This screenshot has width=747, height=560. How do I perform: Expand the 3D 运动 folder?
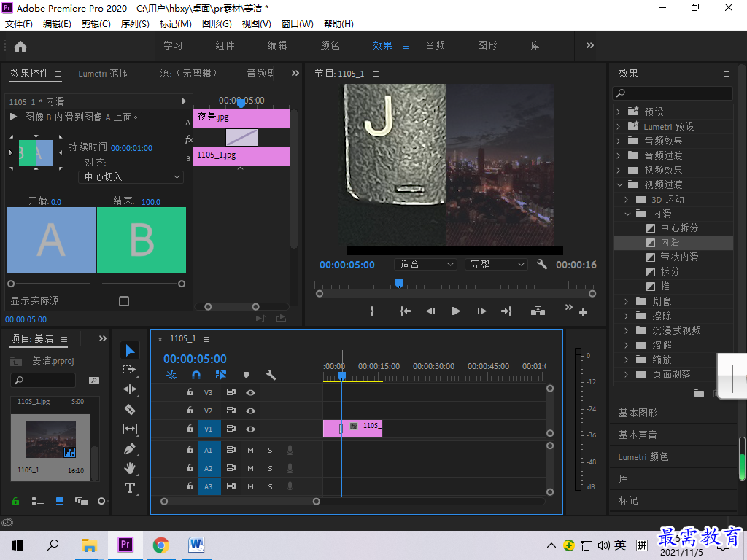point(627,200)
